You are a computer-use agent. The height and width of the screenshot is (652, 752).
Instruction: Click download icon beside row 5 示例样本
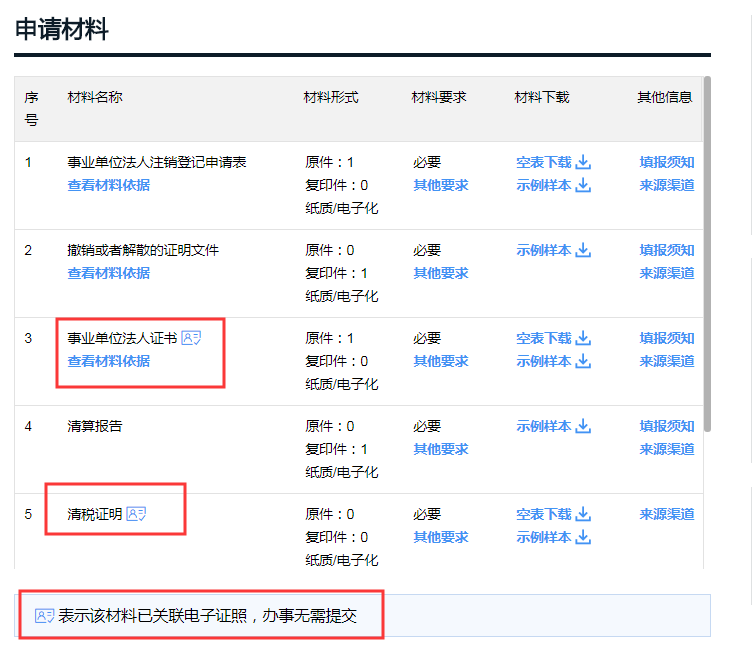pos(584,537)
